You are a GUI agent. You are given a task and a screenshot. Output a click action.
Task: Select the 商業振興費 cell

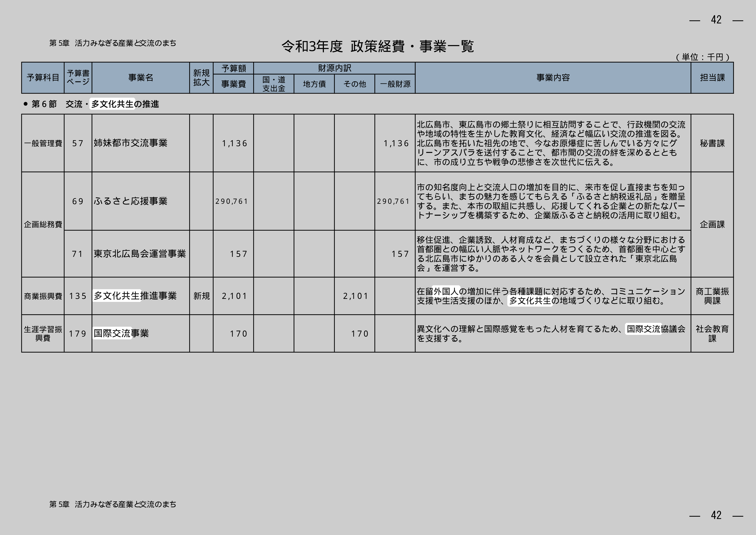[43, 296]
